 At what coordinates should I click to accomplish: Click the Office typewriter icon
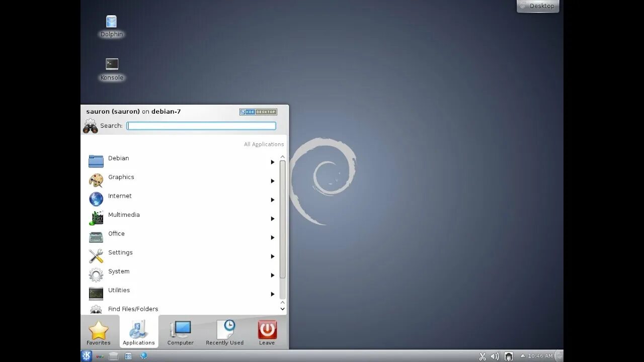tap(96, 237)
